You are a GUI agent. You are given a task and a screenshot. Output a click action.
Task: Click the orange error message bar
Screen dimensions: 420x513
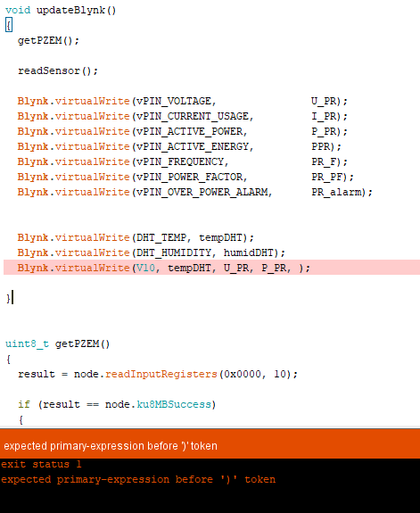[210, 444]
